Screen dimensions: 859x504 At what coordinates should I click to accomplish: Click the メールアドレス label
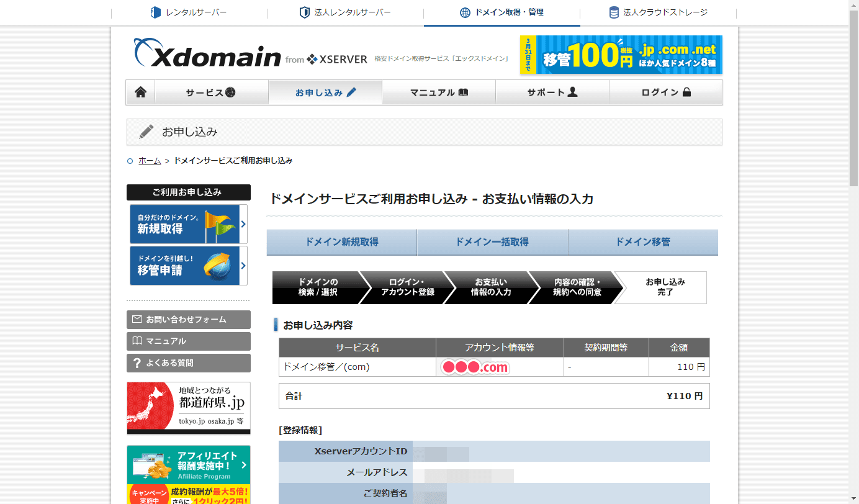point(377,472)
